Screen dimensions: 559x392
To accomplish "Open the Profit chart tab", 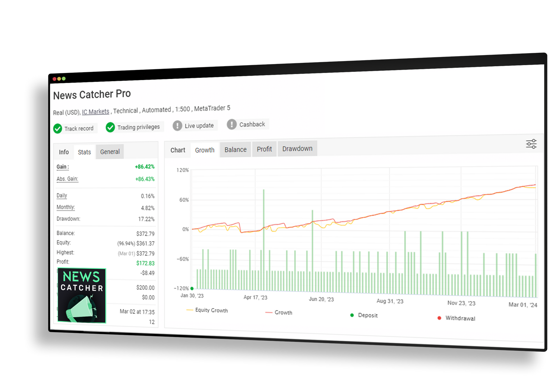I will pyautogui.click(x=264, y=149).
